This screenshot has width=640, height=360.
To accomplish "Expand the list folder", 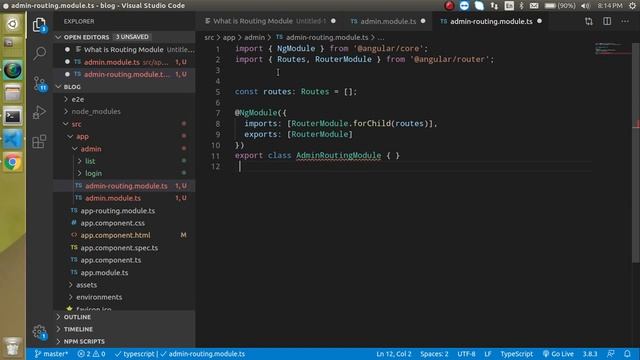I will 124,161.
